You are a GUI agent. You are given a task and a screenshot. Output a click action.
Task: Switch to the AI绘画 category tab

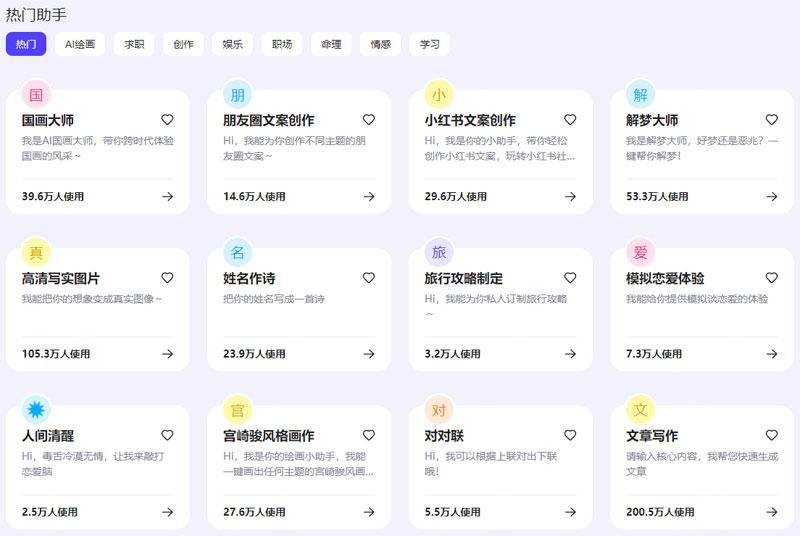(80, 44)
